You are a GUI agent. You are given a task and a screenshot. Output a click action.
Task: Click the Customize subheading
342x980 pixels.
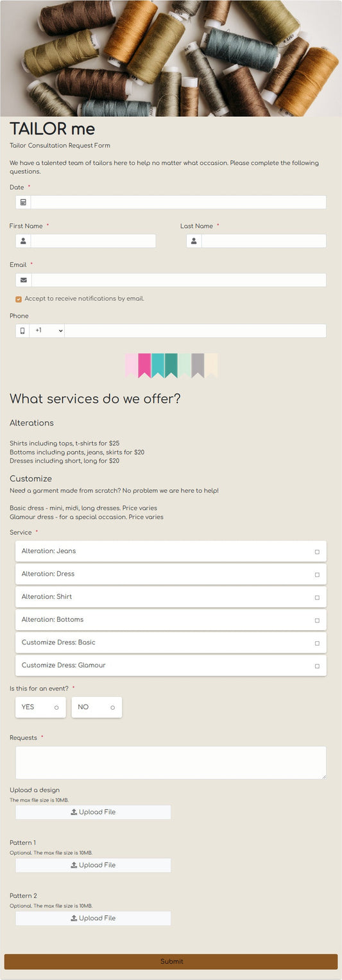pyautogui.click(x=31, y=479)
